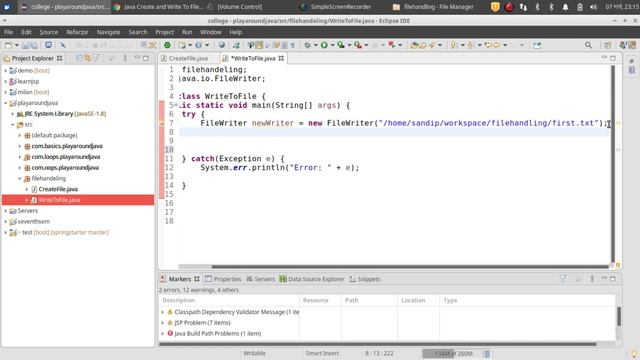The image size is (640, 360).
Task: Expand Classpath Dependency Validator Message marker
Action: click(163, 312)
